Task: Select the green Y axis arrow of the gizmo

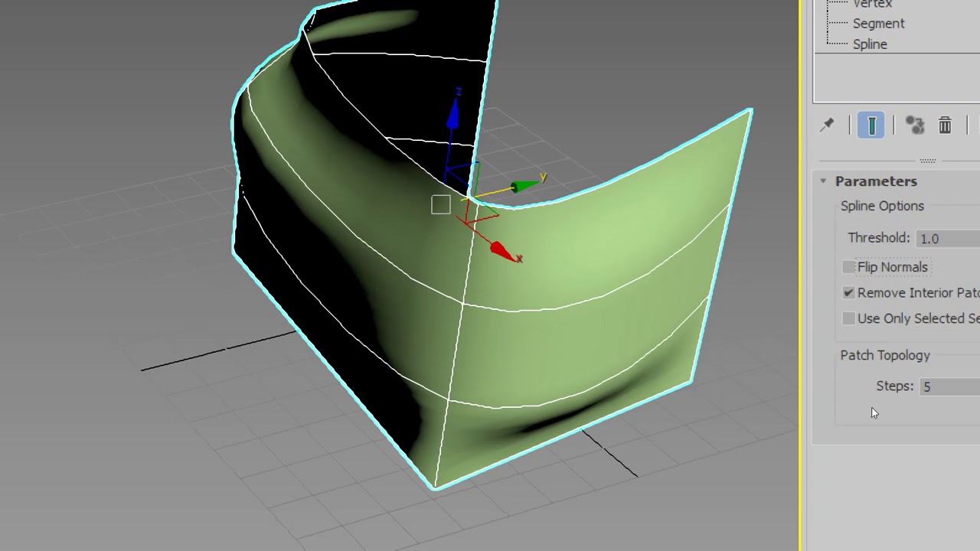Action: 524,186
